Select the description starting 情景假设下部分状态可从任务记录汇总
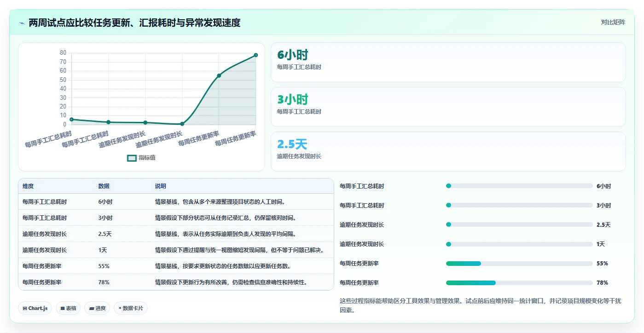The height and width of the screenshot is (333, 644). (226, 218)
